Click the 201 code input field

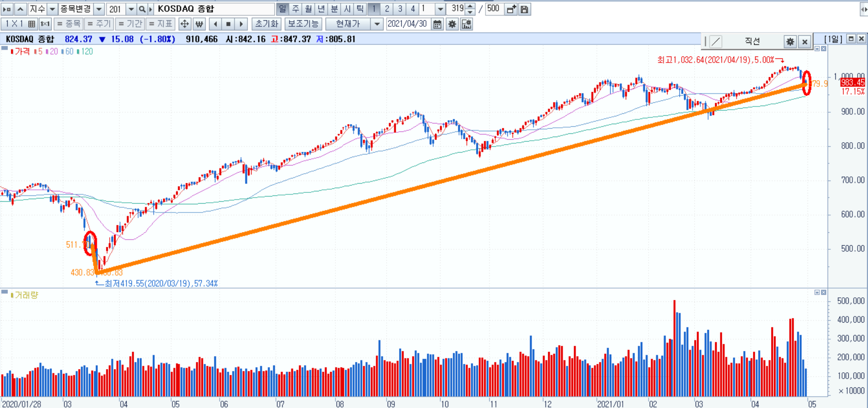pyautogui.click(x=116, y=9)
